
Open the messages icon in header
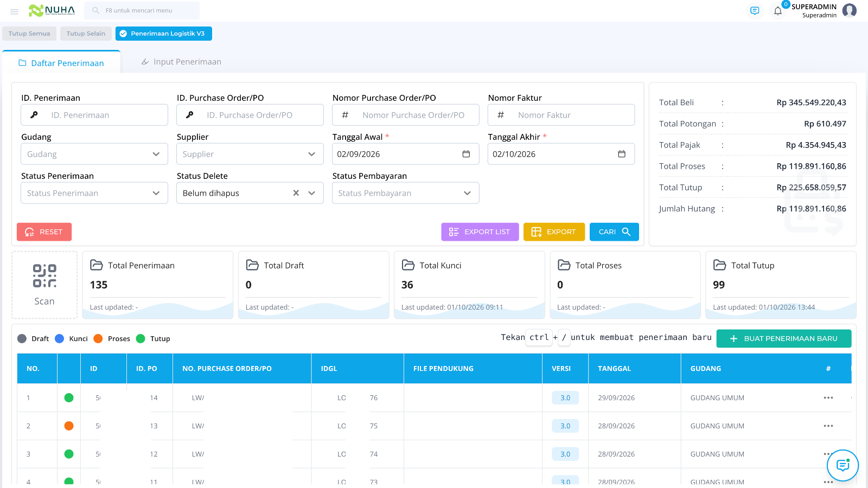755,11
